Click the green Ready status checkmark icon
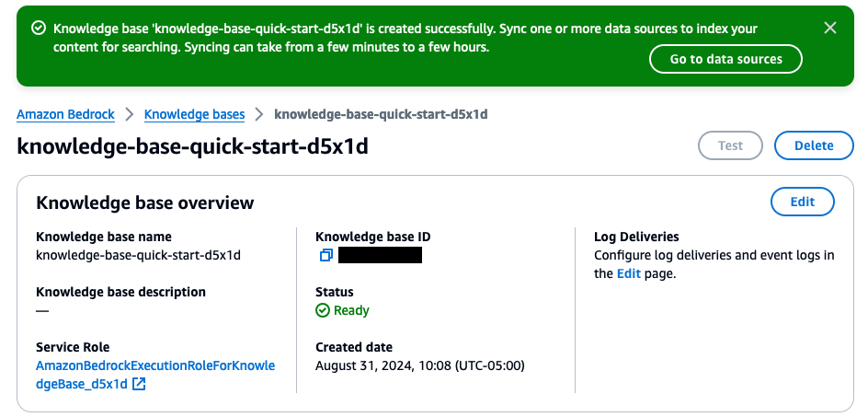The image size is (868, 417). click(323, 310)
